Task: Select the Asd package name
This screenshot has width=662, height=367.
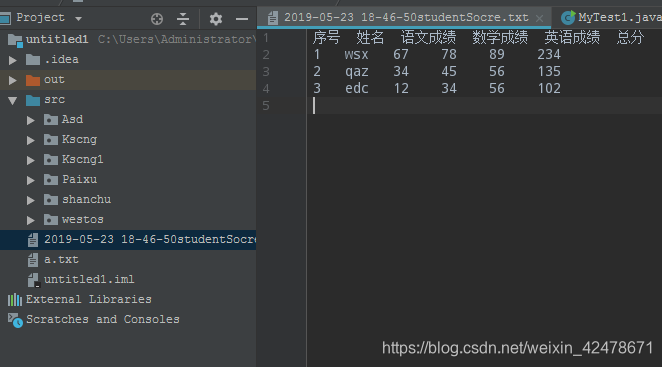Action: (72, 120)
